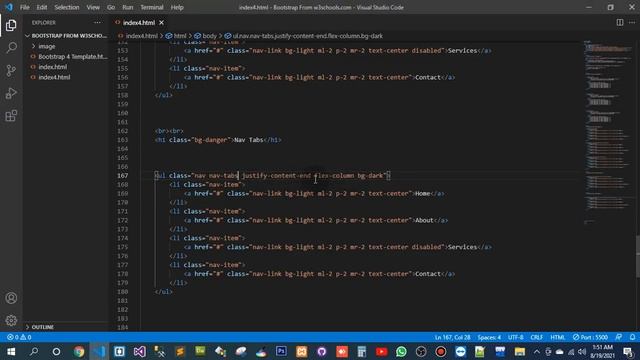Click the "About" link text on line 172
640x360 pixels.
(424, 220)
